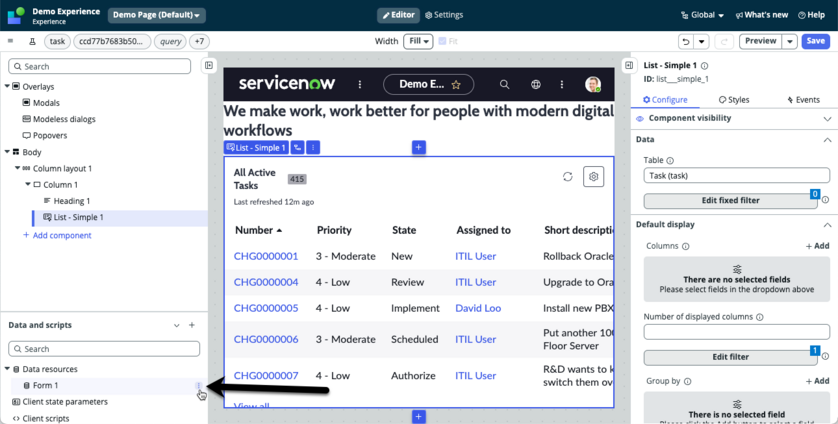Click the redo arrow button
The image size is (838, 424).
724,41
